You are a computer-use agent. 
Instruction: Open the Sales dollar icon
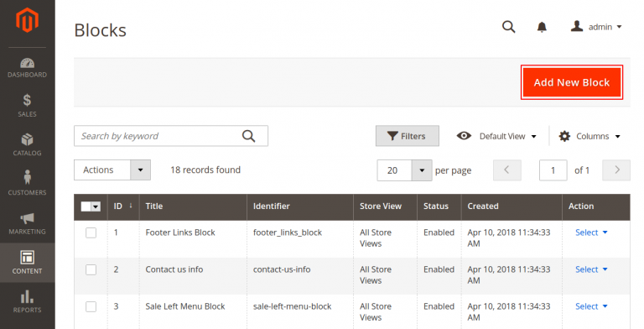click(x=27, y=100)
